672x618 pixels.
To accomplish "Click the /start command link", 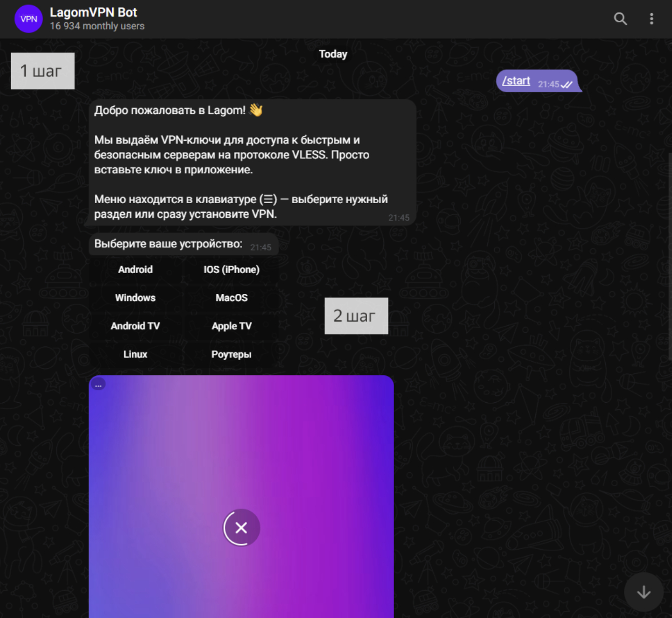I will pos(516,81).
